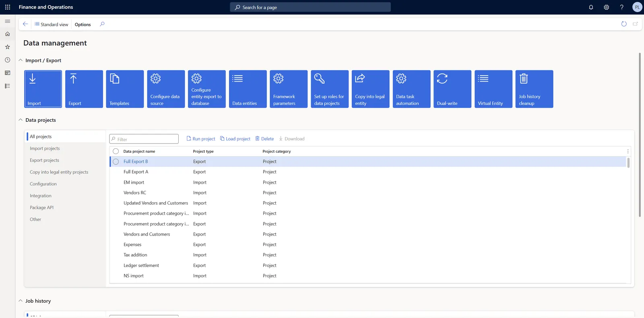Viewport: 644px width, 318px height.
Task: Open the notifications bell
Action: click(591, 7)
